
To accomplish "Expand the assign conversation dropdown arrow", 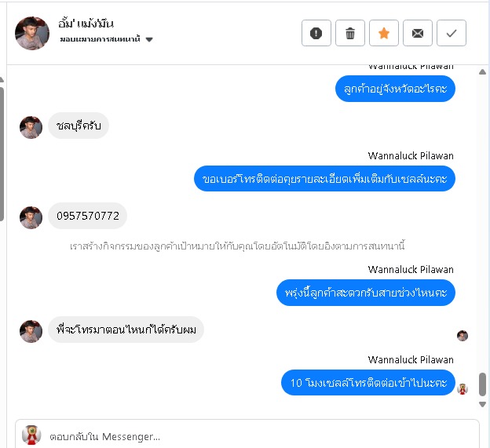I will (x=149, y=40).
